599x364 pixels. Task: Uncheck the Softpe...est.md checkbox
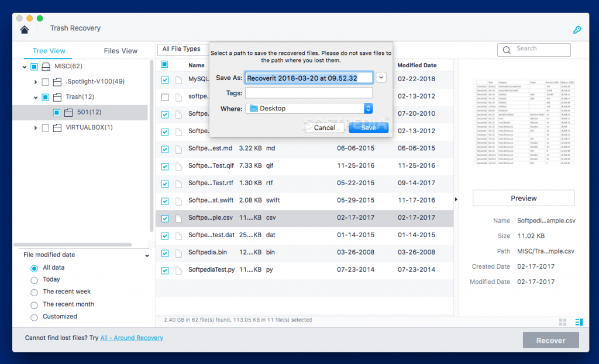pyautogui.click(x=165, y=149)
